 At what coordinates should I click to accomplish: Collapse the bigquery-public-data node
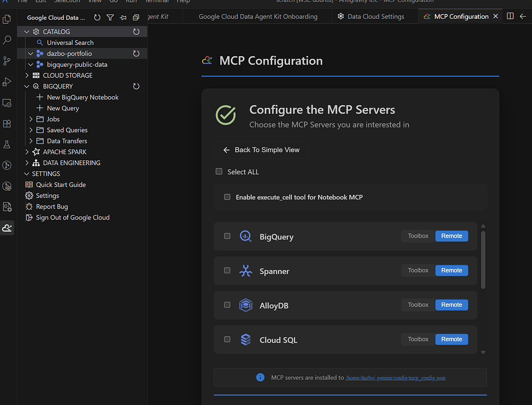point(31,64)
